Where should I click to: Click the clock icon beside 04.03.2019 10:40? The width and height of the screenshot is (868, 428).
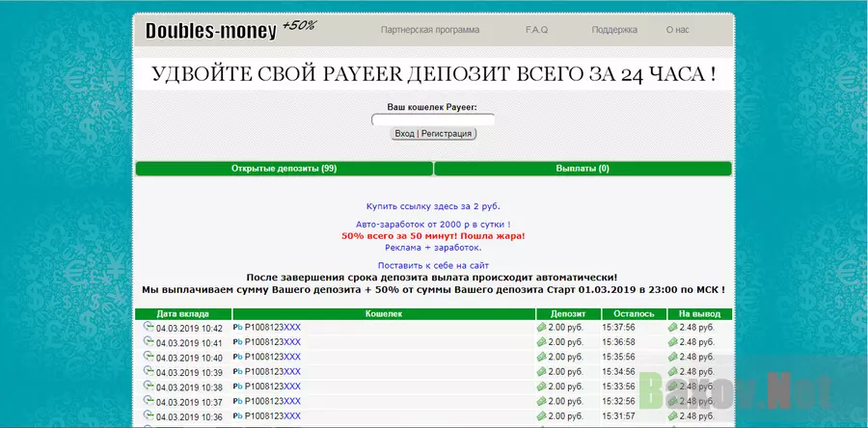coord(149,356)
